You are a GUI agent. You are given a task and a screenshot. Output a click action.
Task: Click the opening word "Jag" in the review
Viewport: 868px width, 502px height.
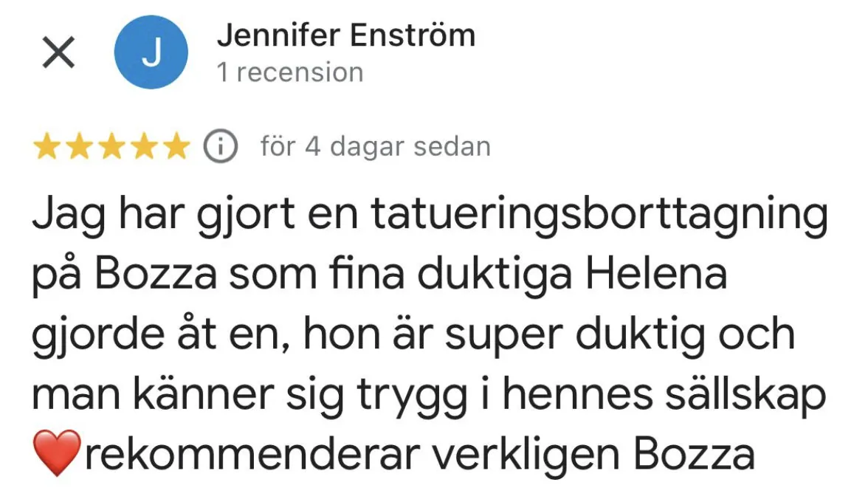coord(68,216)
